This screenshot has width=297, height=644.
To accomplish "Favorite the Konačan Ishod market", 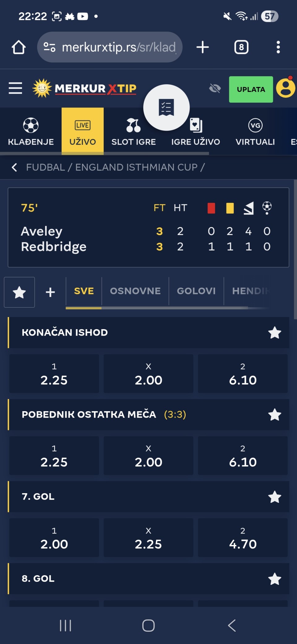I will (x=274, y=333).
